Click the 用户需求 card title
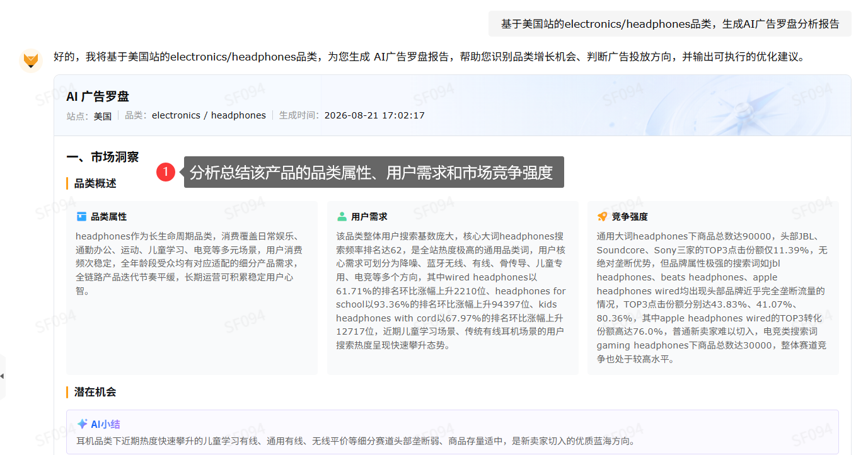Image resolution: width=868 pixels, height=455 pixels. coord(369,217)
